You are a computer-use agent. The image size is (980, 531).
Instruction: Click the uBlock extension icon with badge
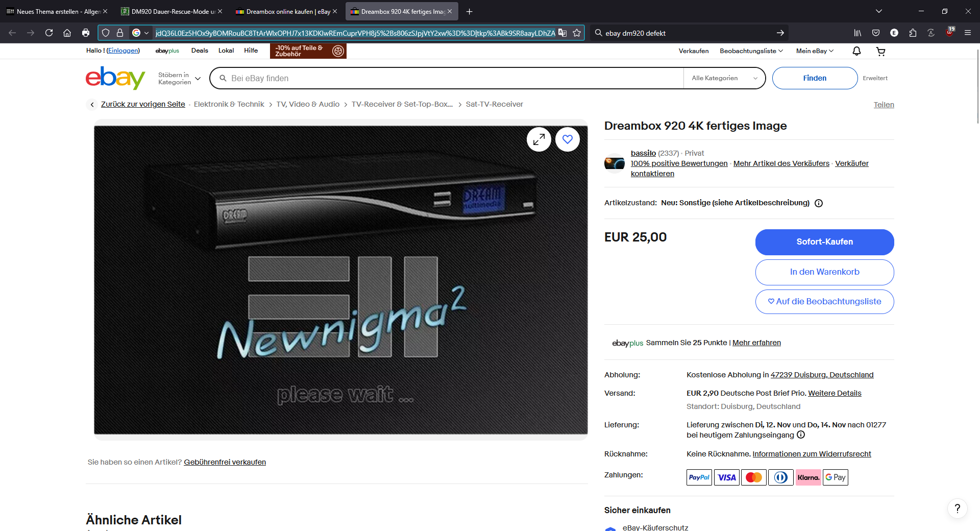pos(949,32)
